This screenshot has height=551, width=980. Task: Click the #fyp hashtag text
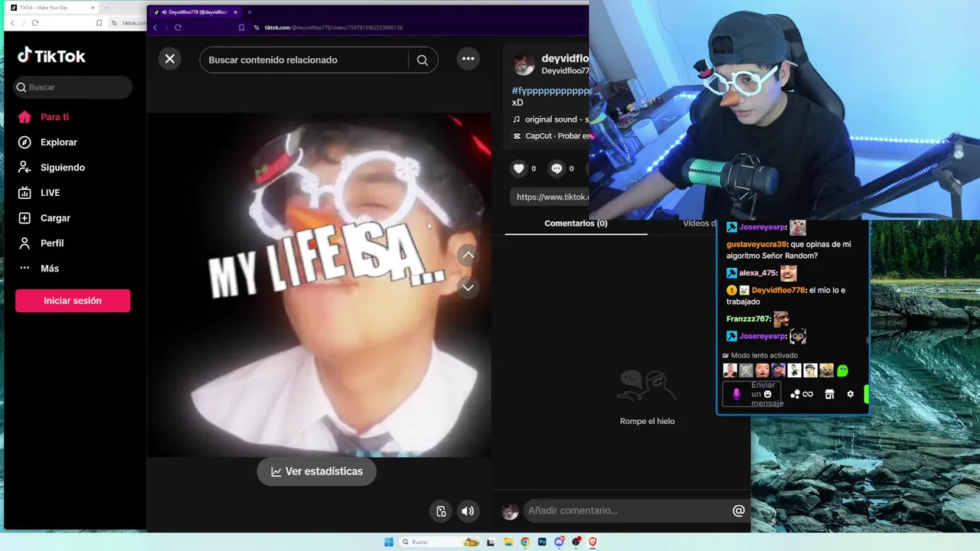[x=550, y=90]
